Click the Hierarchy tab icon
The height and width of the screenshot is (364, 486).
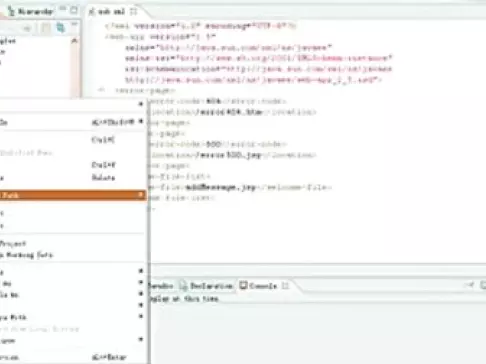(12, 12)
